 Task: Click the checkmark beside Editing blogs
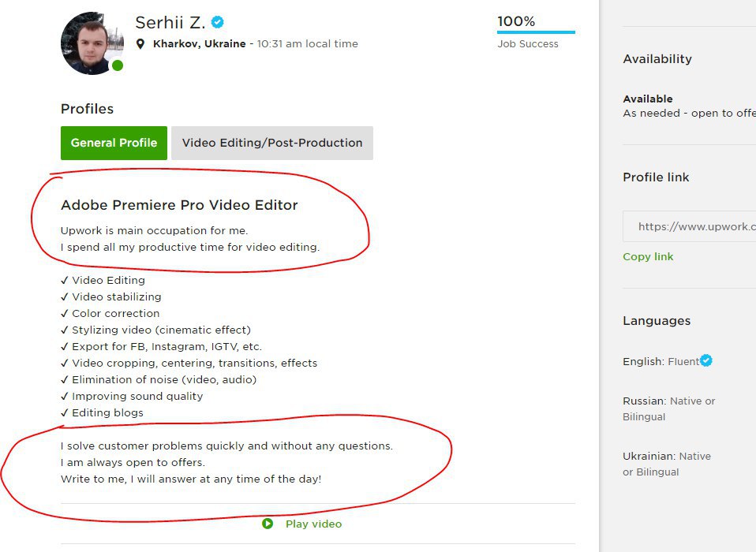pos(65,412)
